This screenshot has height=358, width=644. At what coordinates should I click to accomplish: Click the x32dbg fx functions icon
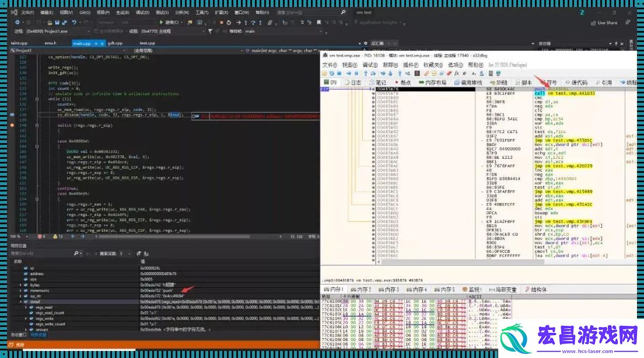click(456, 73)
